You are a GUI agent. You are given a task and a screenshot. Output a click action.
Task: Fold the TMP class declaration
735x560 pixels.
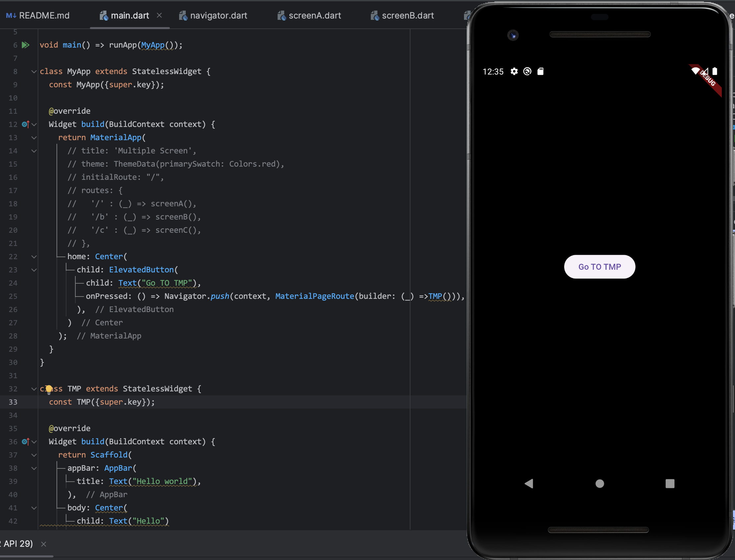point(34,389)
